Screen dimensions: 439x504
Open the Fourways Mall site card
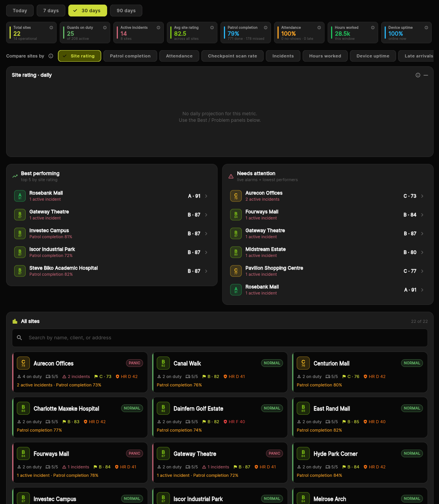click(x=80, y=463)
